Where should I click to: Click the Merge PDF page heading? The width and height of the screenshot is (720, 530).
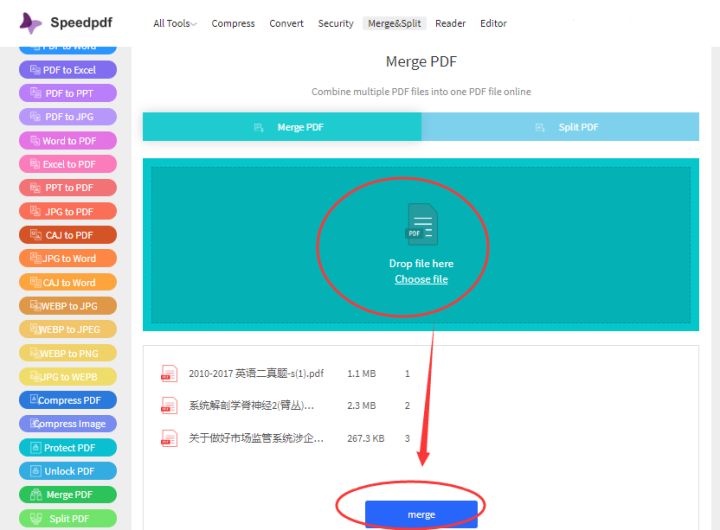421,62
